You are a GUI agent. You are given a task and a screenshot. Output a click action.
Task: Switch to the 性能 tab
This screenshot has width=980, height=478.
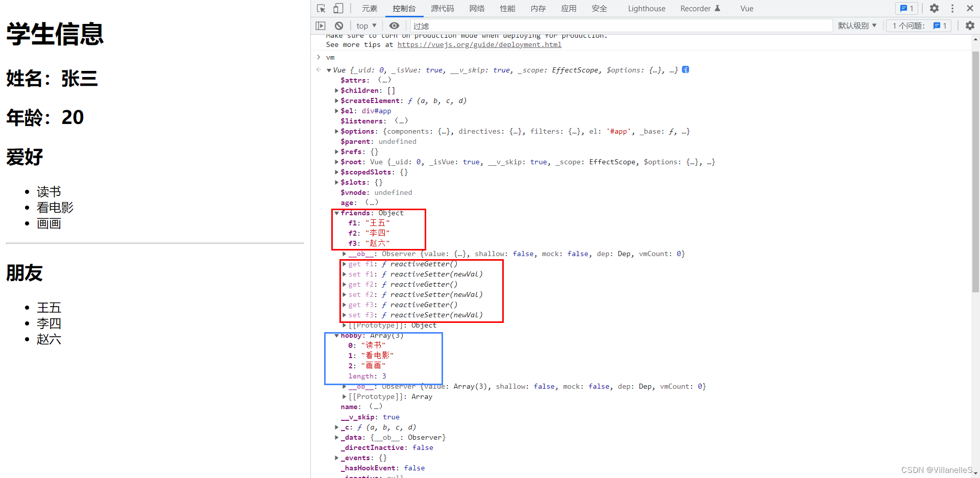(x=507, y=9)
